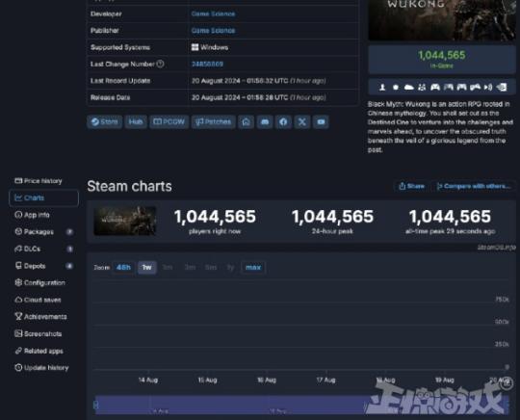
Task: Click the help icon beside Last Change Number
Action: coord(160,64)
